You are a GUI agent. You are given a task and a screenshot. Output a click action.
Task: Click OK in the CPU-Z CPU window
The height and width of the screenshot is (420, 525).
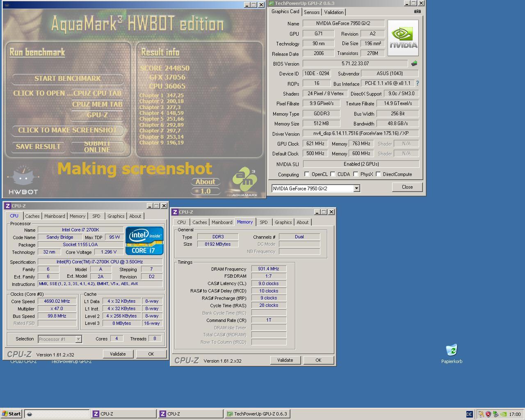151,354
